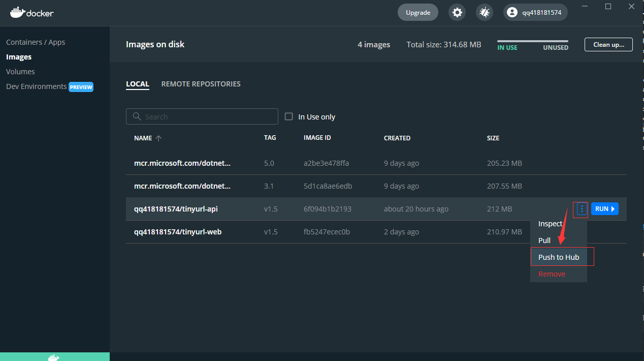Click the search magnifier icon

point(137,116)
